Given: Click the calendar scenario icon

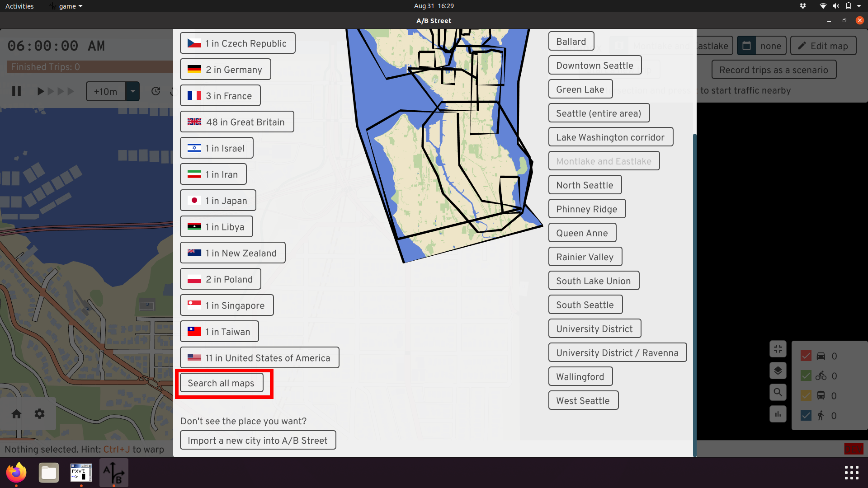Looking at the screenshot, I should click(746, 46).
